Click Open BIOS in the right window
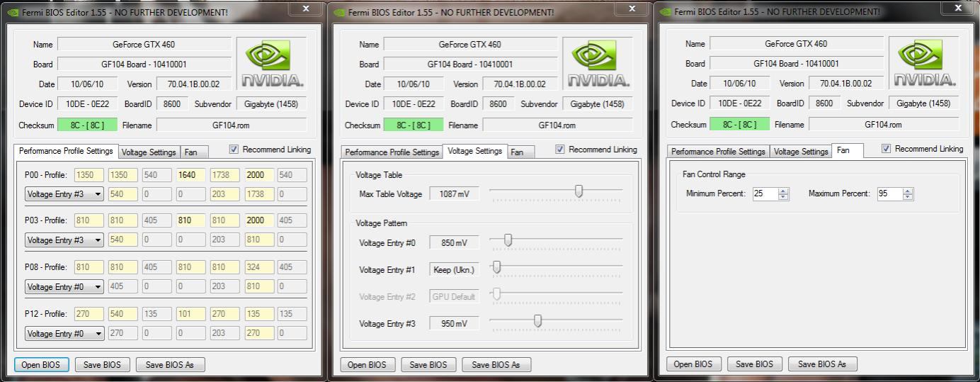This screenshot has height=382, width=980. [693, 364]
